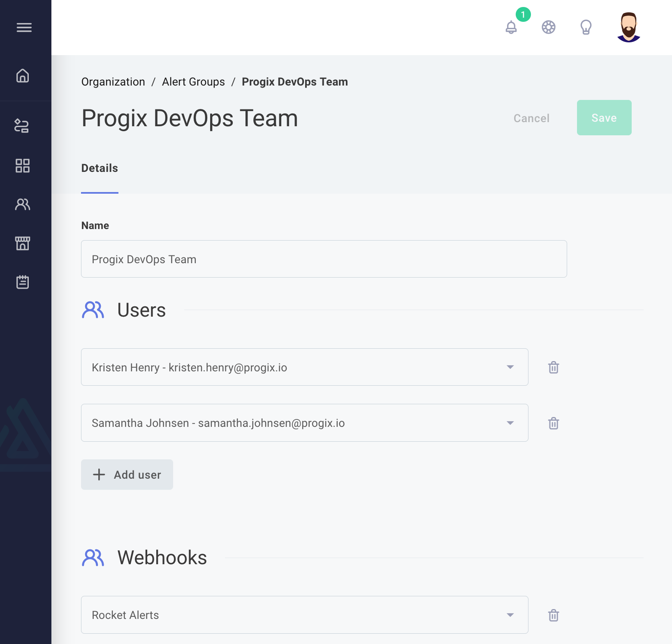Click the team Name input field

coord(324,259)
